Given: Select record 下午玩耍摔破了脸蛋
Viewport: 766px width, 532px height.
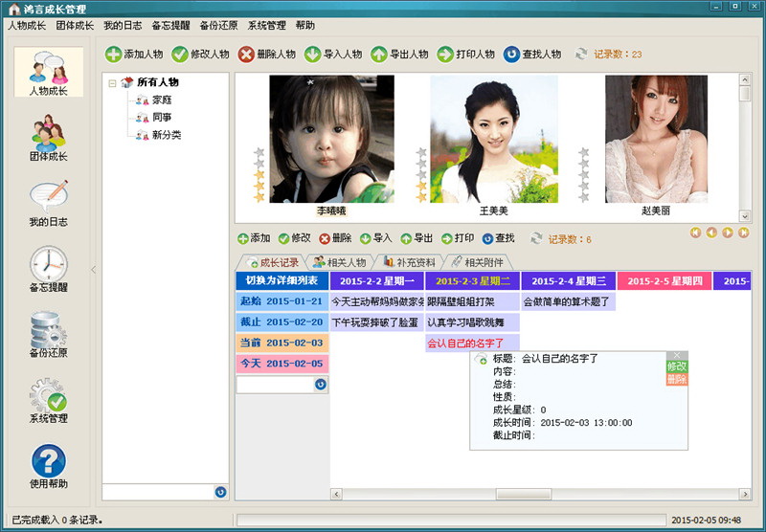Looking at the screenshot, I should click(x=376, y=322).
